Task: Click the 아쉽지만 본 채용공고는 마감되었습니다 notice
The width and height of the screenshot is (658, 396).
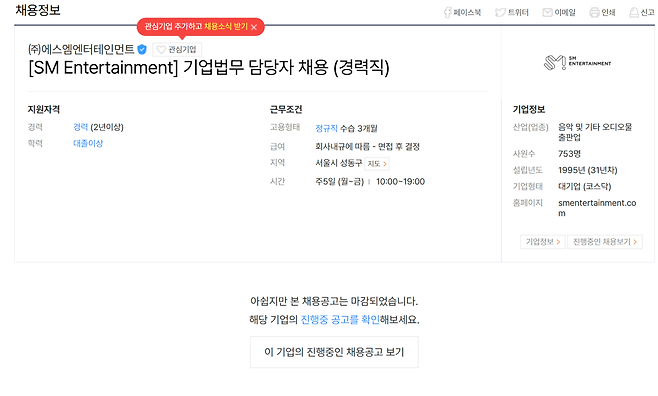Action: tap(334, 301)
